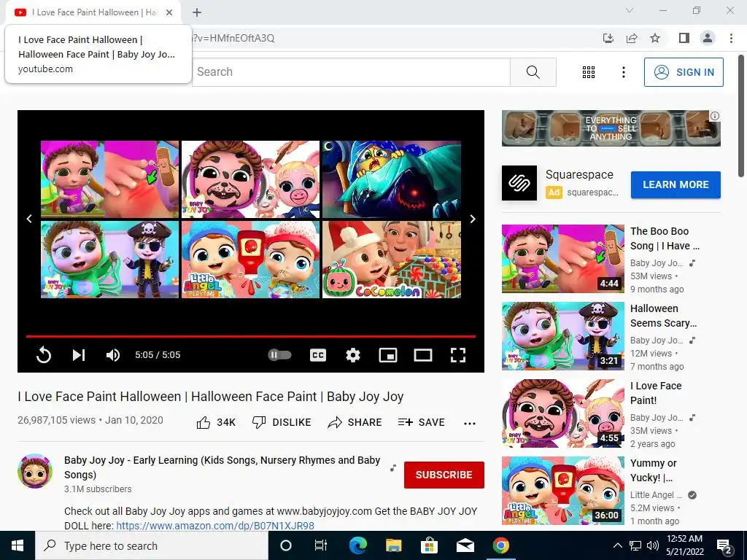The width and height of the screenshot is (747, 560).
Task: Open the Windows Start menu
Action: 18,545
